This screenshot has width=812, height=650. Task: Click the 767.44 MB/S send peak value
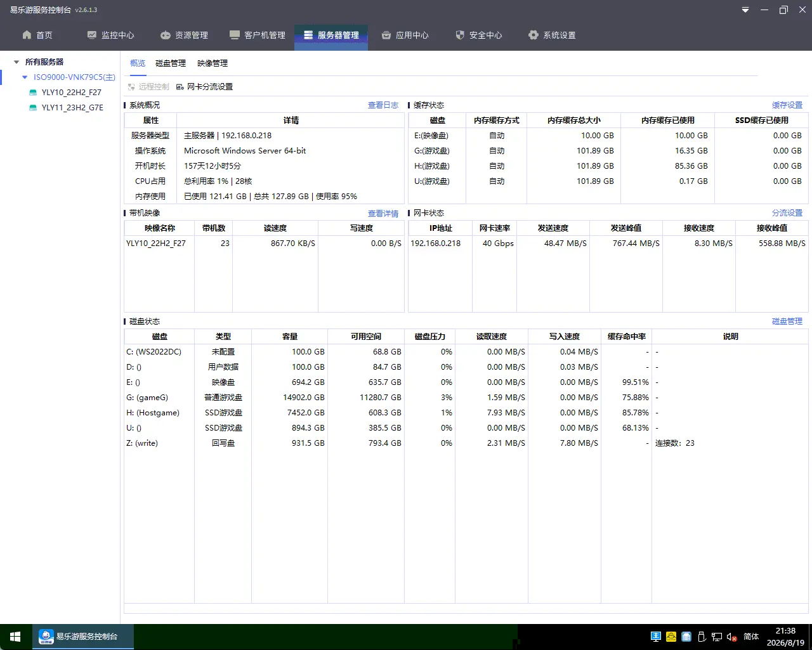tap(636, 244)
